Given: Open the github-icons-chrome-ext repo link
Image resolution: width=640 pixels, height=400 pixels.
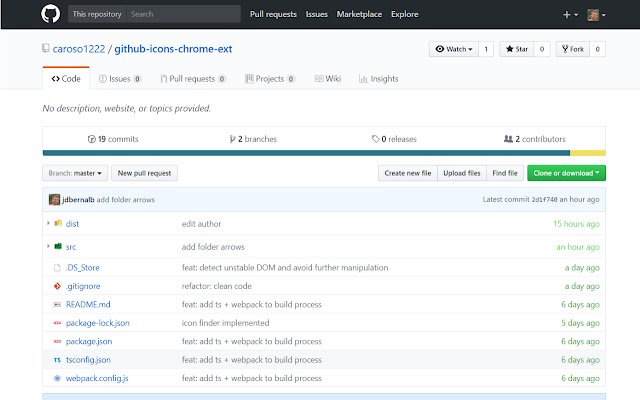Looking at the screenshot, I should pyautogui.click(x=173, y=49).
